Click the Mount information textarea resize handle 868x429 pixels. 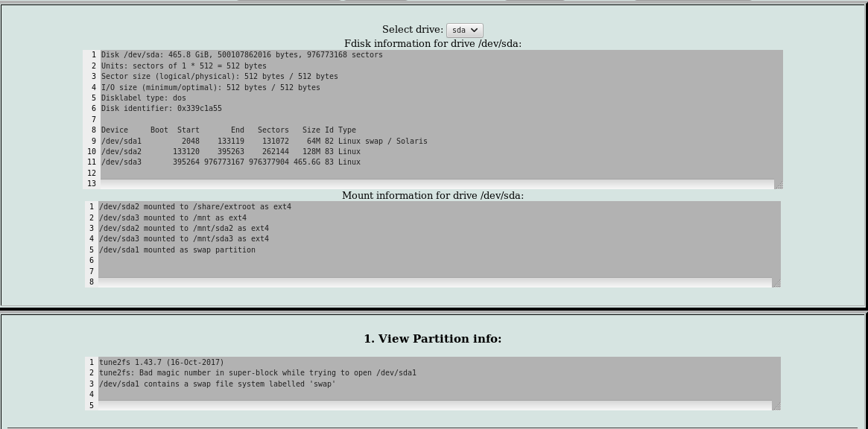tap(776, 283)
